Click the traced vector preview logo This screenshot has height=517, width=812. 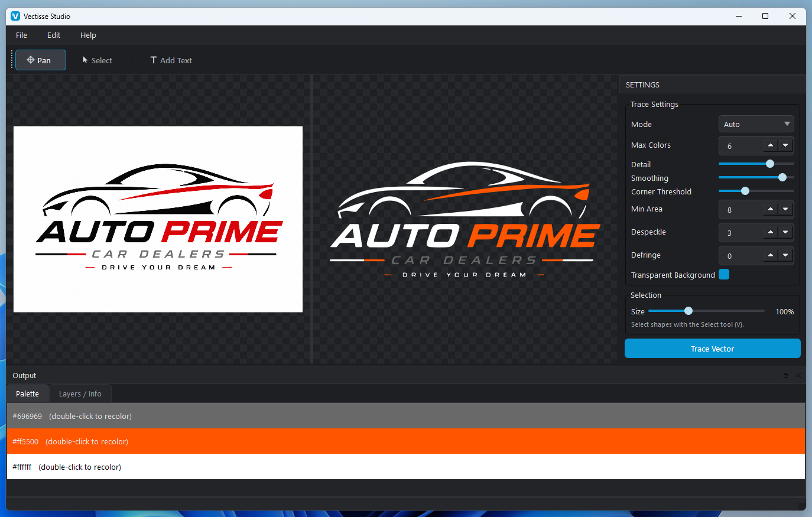pos(465,220)
